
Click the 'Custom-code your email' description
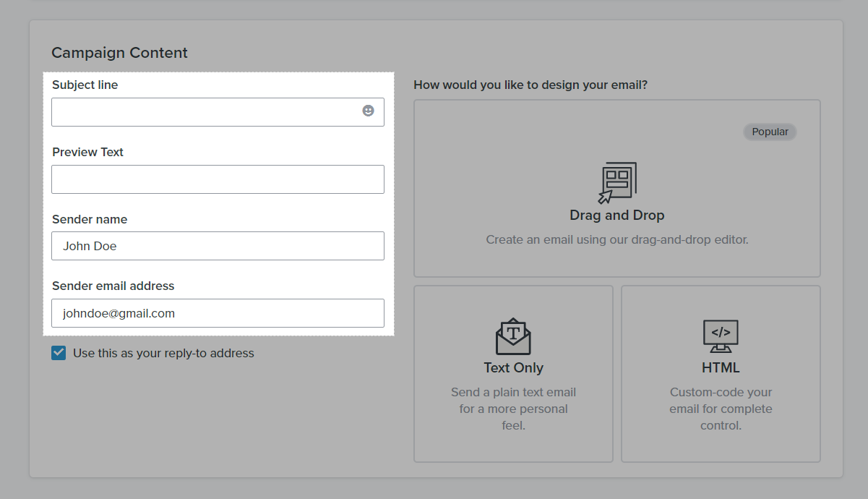721,409
